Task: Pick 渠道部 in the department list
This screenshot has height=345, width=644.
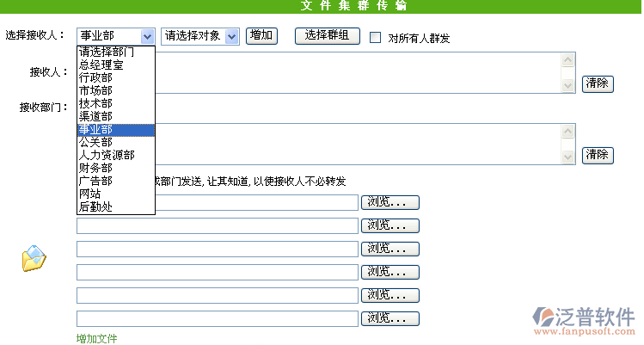Action: [x=116, y=116]
